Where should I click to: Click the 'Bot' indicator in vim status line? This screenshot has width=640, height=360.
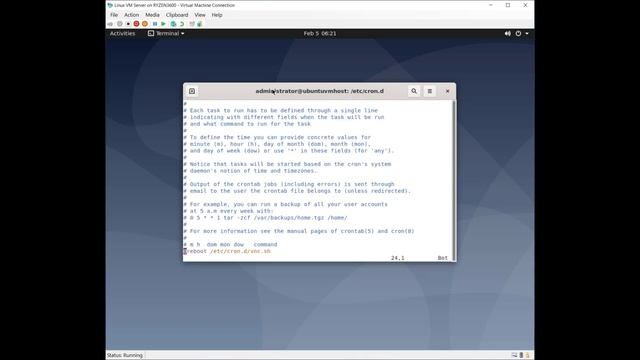[x=442, y=258]
